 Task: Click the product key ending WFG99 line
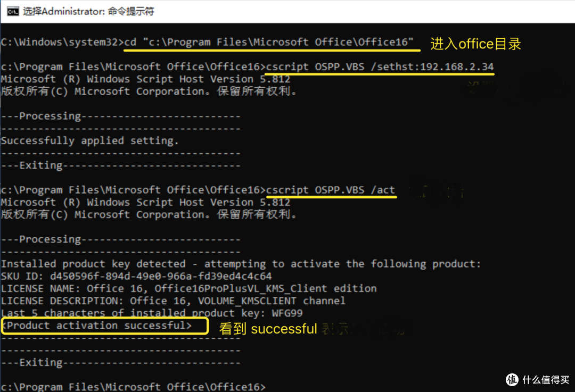[x=152, y=313]
